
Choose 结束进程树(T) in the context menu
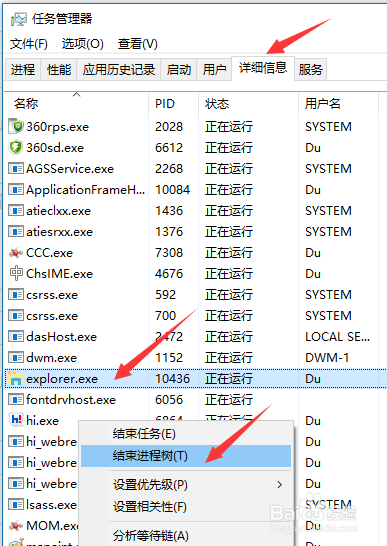(x=186, y=456)
